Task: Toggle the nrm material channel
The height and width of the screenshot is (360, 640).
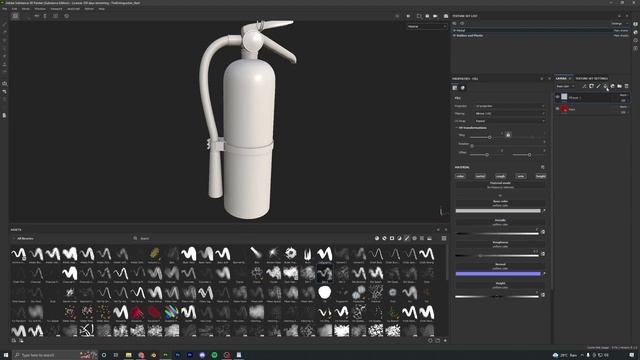Action: coord(521,176)
